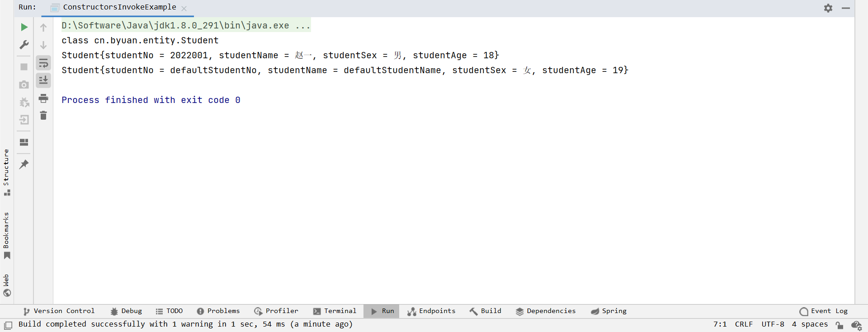The image size is (868, 332).
Task: Open the Endpoints tool window
Action: (x=431, y=311)
